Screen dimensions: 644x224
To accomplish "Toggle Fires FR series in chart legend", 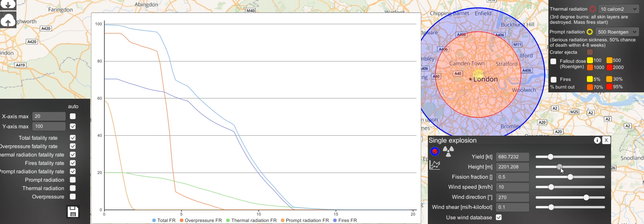I will click(x=345, y=220).
